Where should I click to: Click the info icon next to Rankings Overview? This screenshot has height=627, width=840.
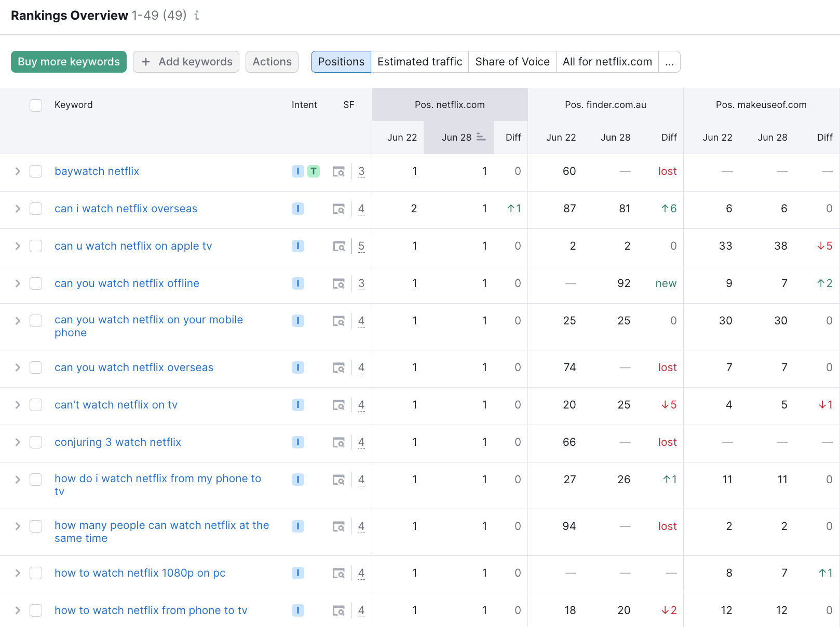coord(197,16)
